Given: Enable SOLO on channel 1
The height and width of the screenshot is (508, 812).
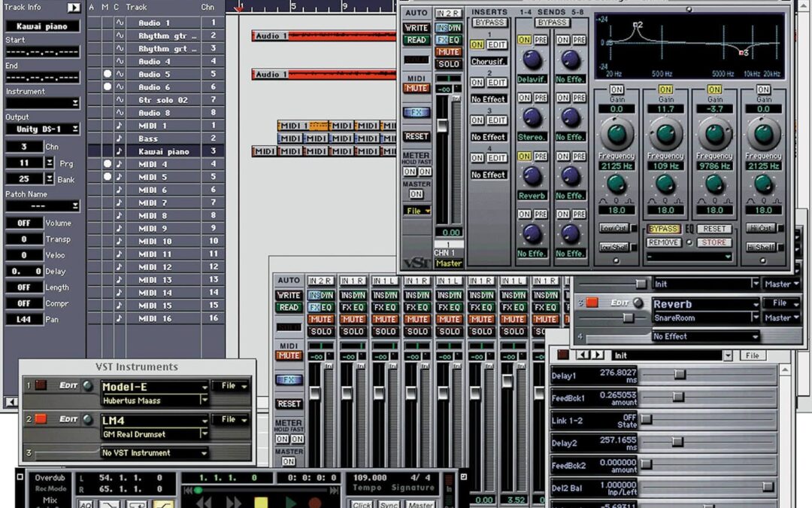Looking at the screenshot, I should [448, 63].
